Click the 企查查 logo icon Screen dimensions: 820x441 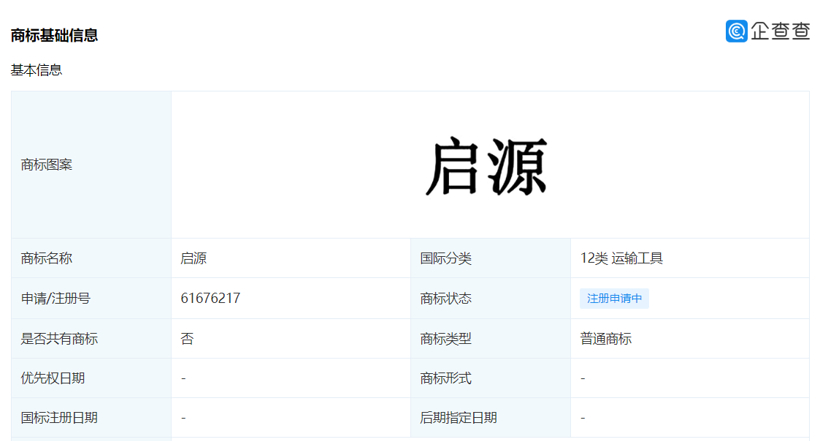coord(737,31)
